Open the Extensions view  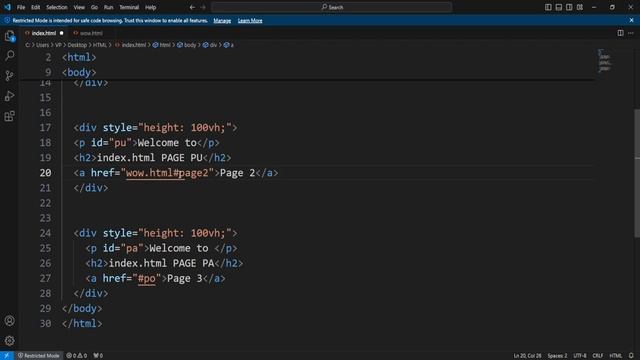9,116
